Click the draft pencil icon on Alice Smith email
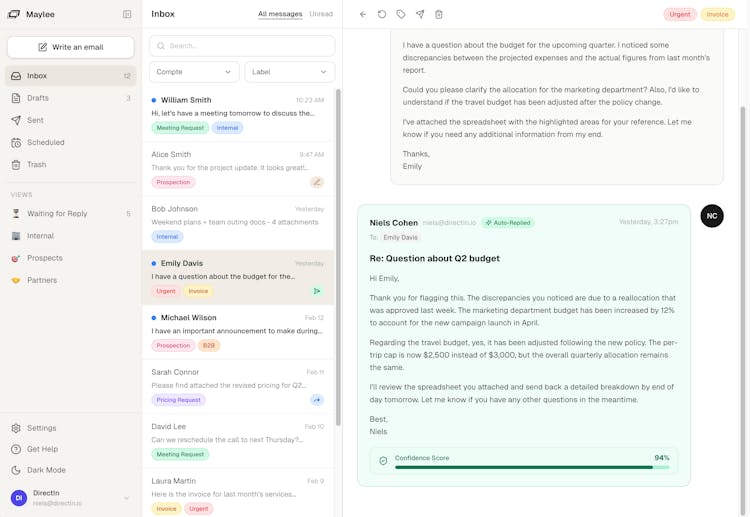Viewport: 750px width, 517px height. (x=317, y=182)
